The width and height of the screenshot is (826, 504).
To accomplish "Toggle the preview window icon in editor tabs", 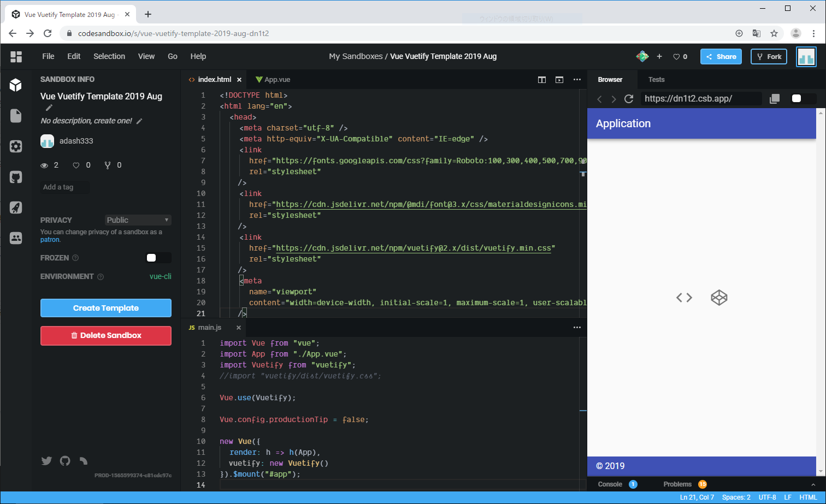I will coord(559,80).
